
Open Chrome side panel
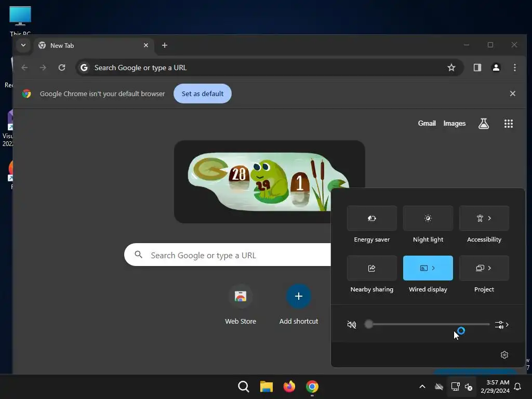[x=477, y=68]
